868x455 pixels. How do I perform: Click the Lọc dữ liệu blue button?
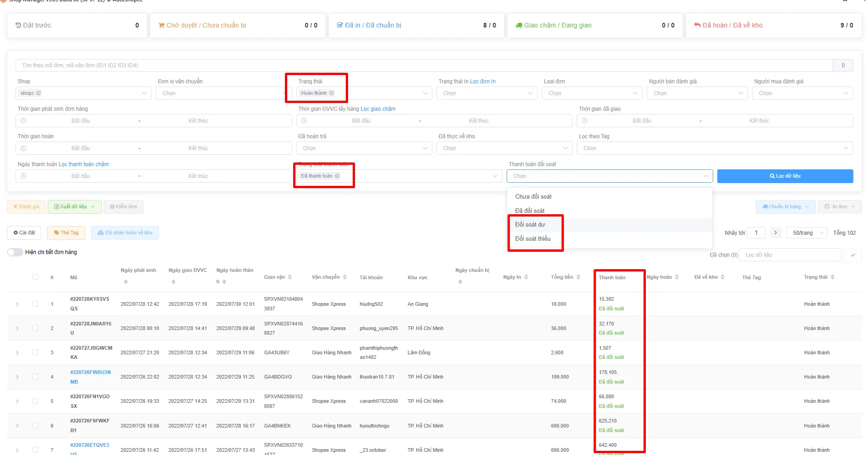tap(785, 176)
